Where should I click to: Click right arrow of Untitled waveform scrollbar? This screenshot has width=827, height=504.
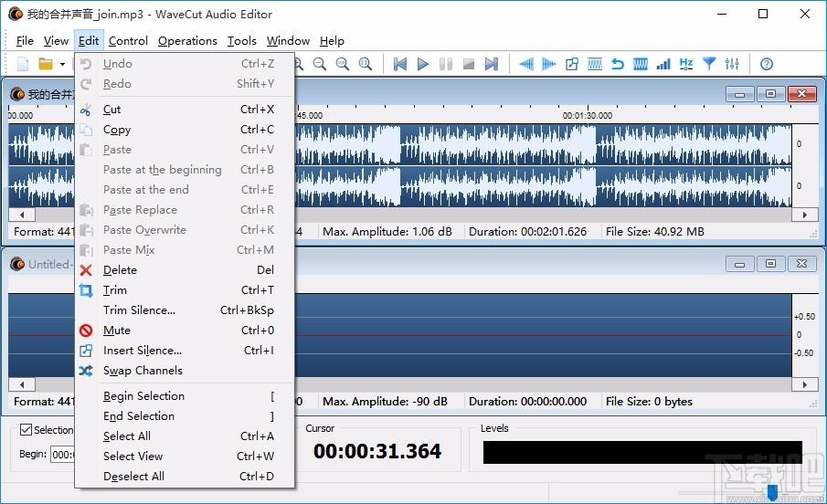point(804,385)
